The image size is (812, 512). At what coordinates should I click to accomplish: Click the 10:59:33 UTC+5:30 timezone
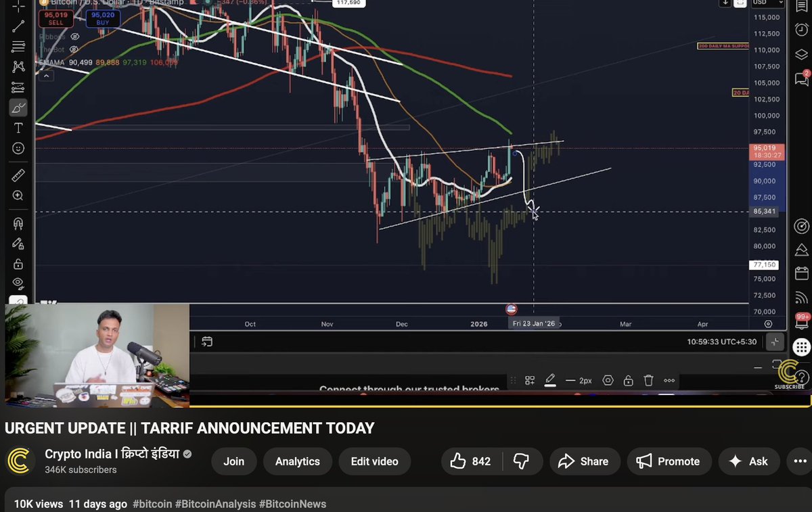[722, 342]
